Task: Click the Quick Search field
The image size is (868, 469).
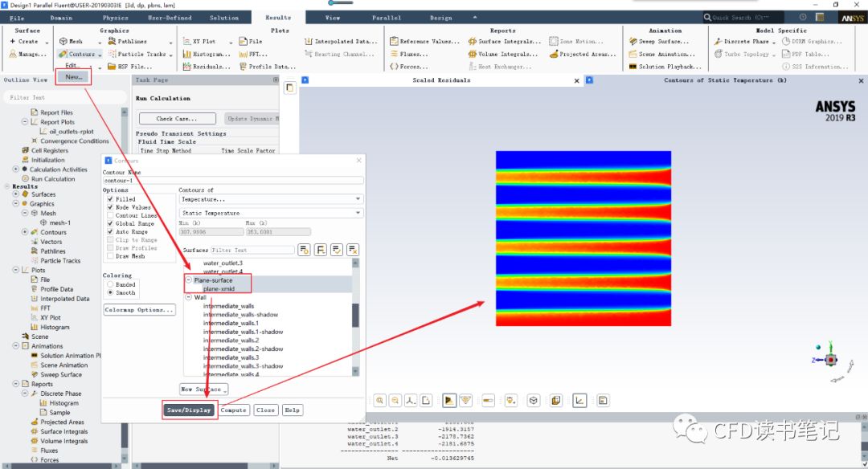Action: [743, 18]
